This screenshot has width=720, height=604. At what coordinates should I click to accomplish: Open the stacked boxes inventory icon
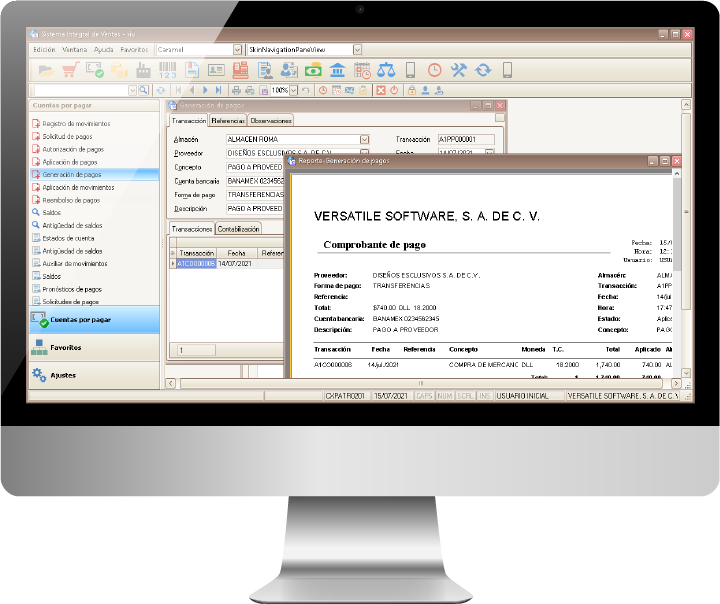[119, 70]
